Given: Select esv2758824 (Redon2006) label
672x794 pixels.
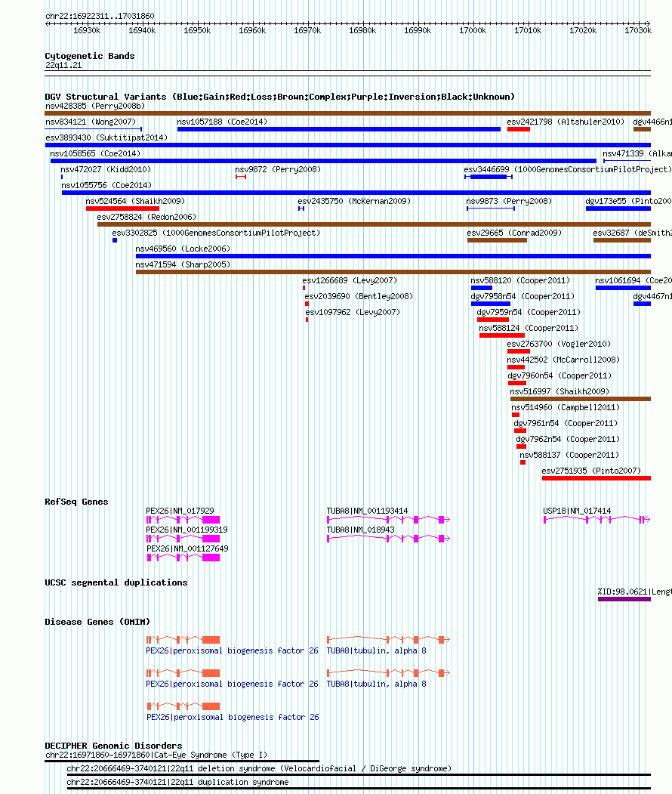Looking at the screenshot, I should pyautogui.click(x=146, y=217).
